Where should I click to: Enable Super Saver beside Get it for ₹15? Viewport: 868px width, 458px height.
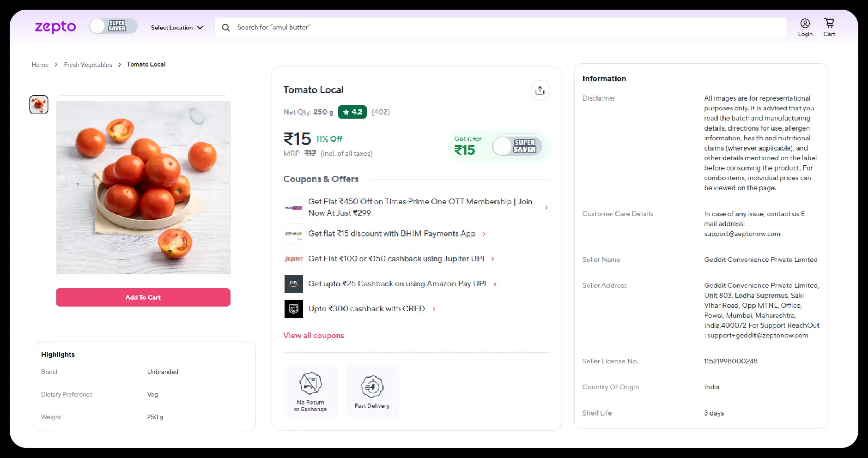click(516, 146)
